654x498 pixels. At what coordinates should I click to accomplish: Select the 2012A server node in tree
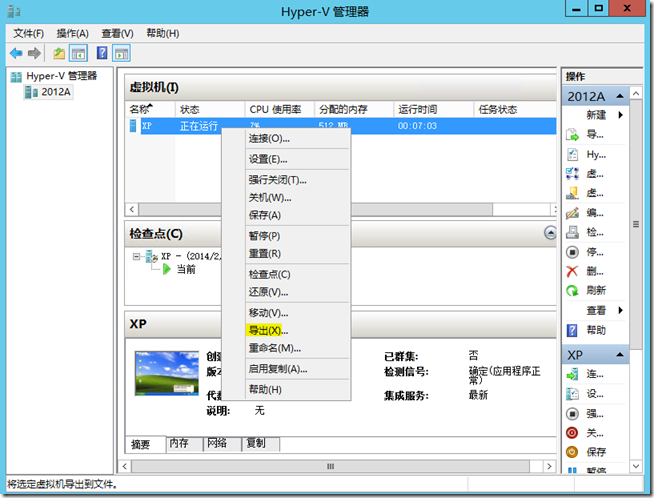[49, 92]
